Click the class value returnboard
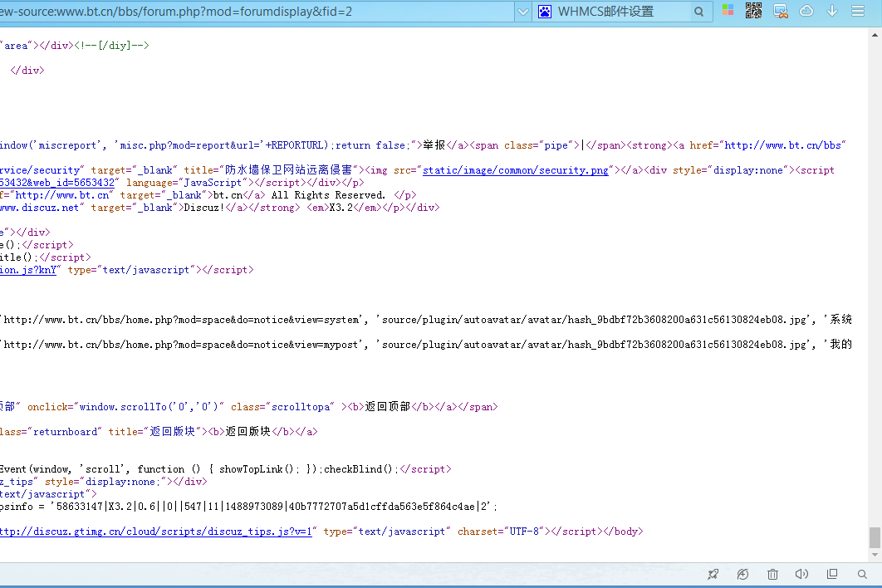 (65, 432)
